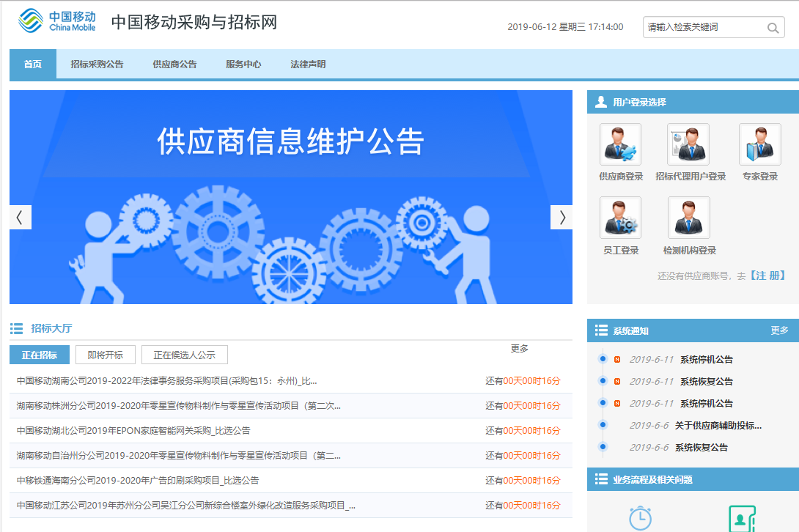Click the orange new badge on first 系统停机公告
The width and height of the screenshot is (799, 532).
617,359
